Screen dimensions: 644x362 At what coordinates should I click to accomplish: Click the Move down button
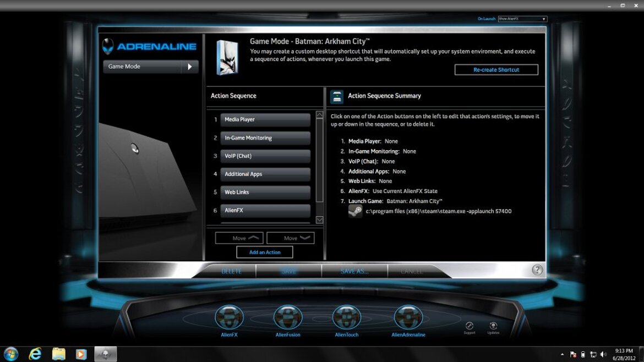click(291, 238)
